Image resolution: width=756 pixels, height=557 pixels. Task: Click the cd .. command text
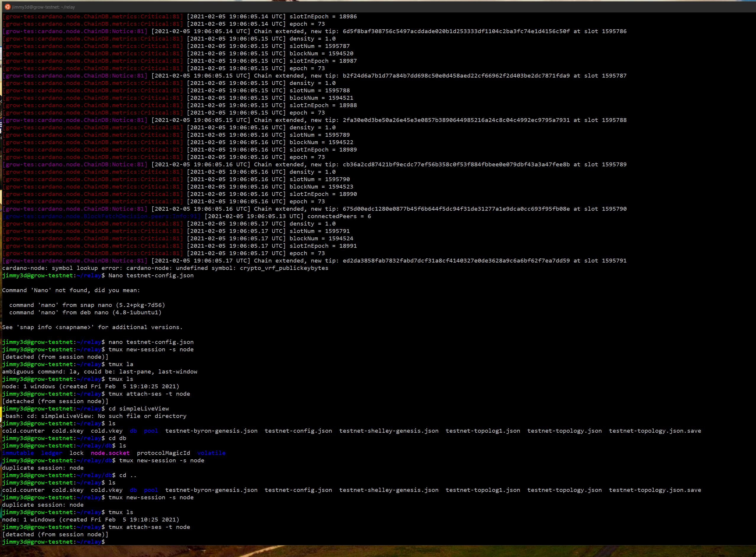[x=128, y=475]
